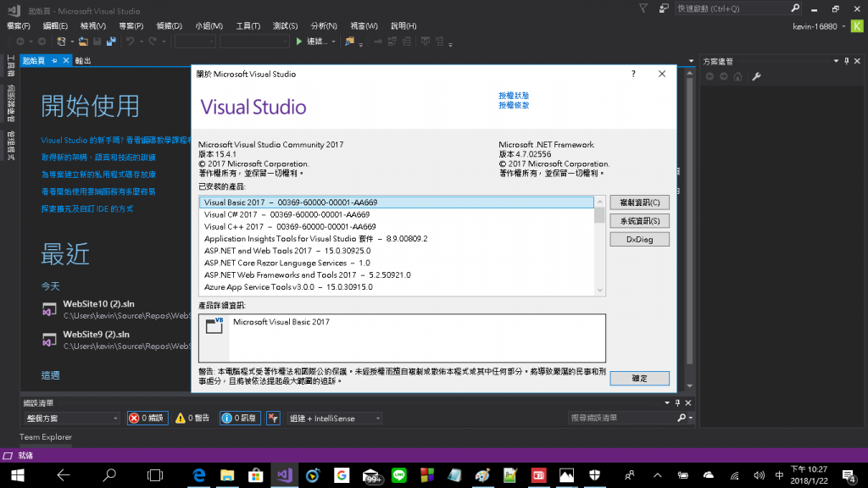This screenshot has width=868, height=488.
Task: Toggle the 0 Messages filter button
Action: pos(240,419)
